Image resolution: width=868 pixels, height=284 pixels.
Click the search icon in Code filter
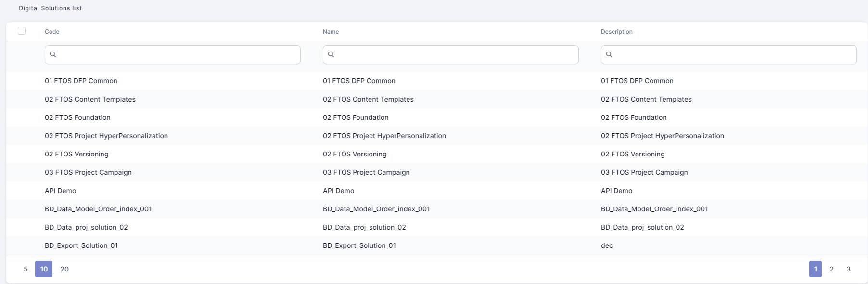click(53, 54)
